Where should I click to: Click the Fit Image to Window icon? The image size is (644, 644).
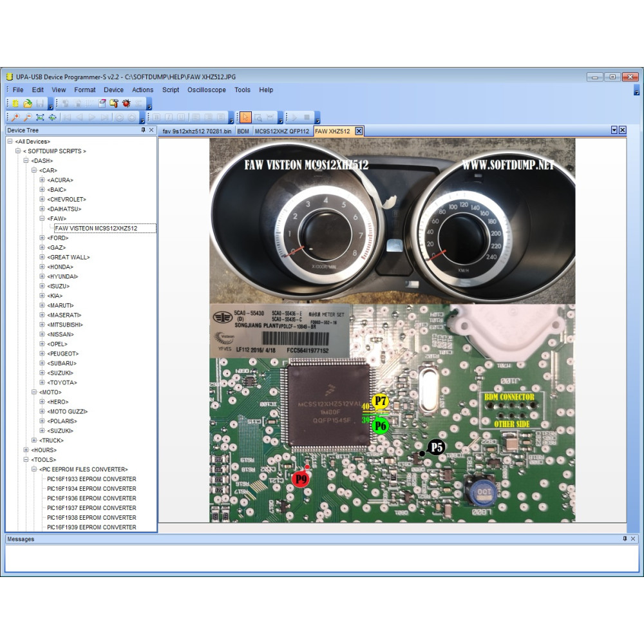coord(40,117)
